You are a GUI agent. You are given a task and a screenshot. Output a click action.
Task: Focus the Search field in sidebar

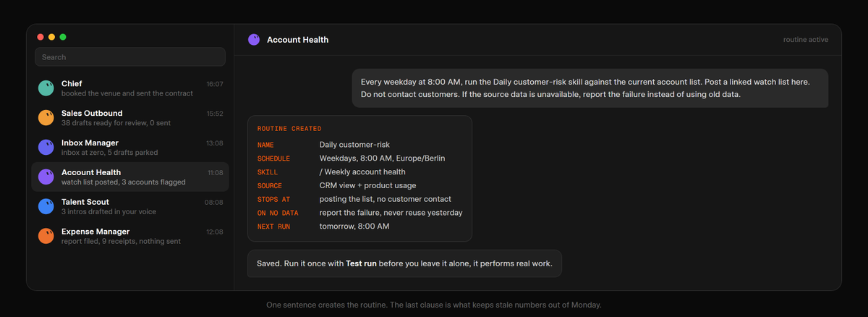[130, 57]
